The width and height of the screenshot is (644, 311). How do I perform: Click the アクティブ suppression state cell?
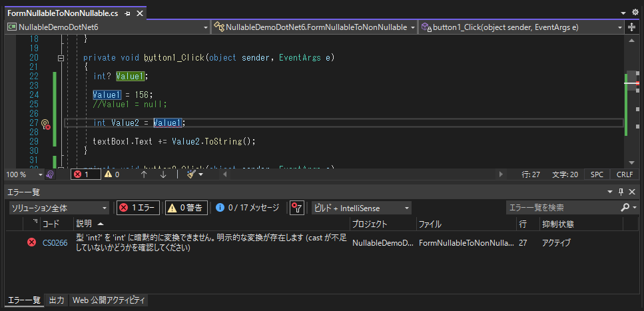tap(556, 243)
